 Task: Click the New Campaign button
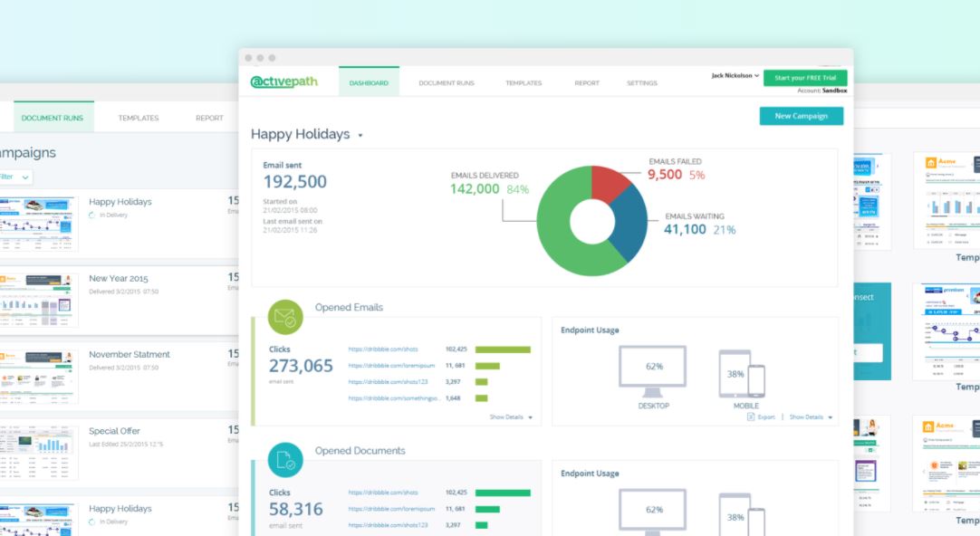tap(801, 116)
